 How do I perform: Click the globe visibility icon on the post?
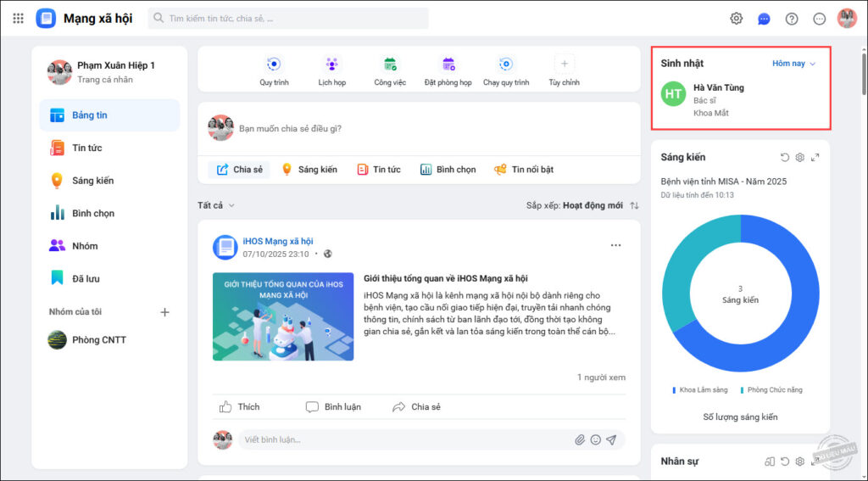[x=328, y=254]
